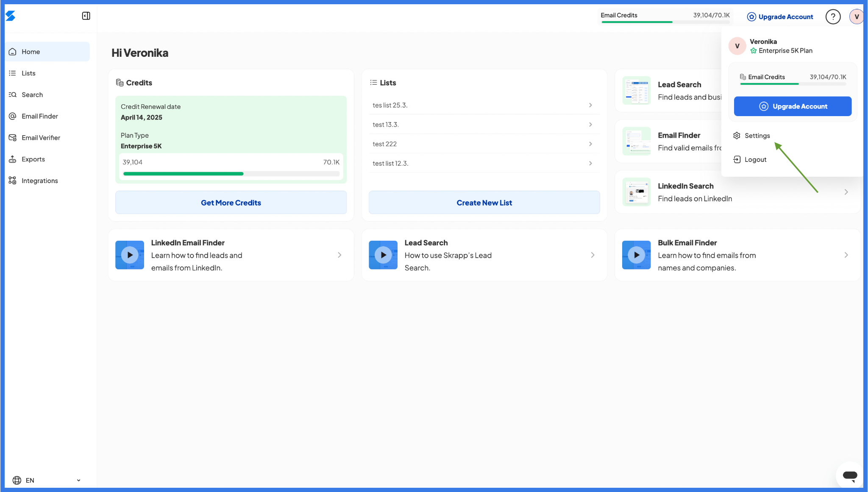The height and width of the screenshot is (492, 868).
Task: Play the Lead Search tutorial video
Action: 383,255
